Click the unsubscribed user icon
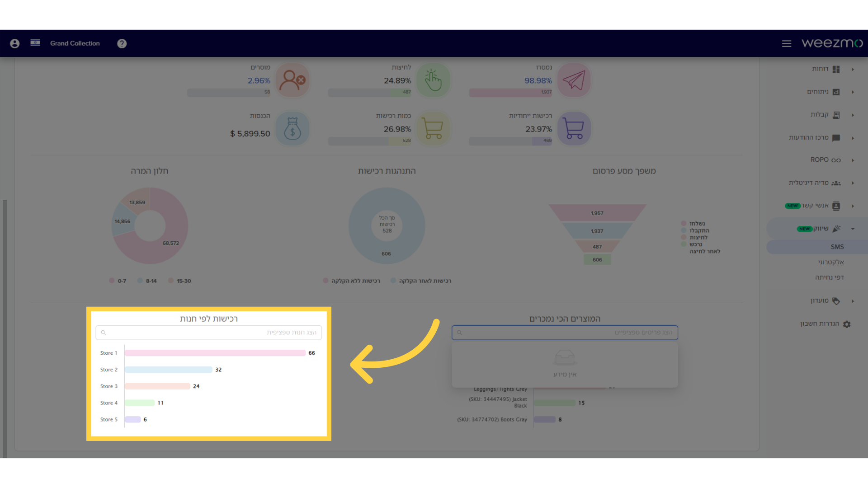Image resolution: width=868 pixels, height=488 pixels. coord(292,80)
